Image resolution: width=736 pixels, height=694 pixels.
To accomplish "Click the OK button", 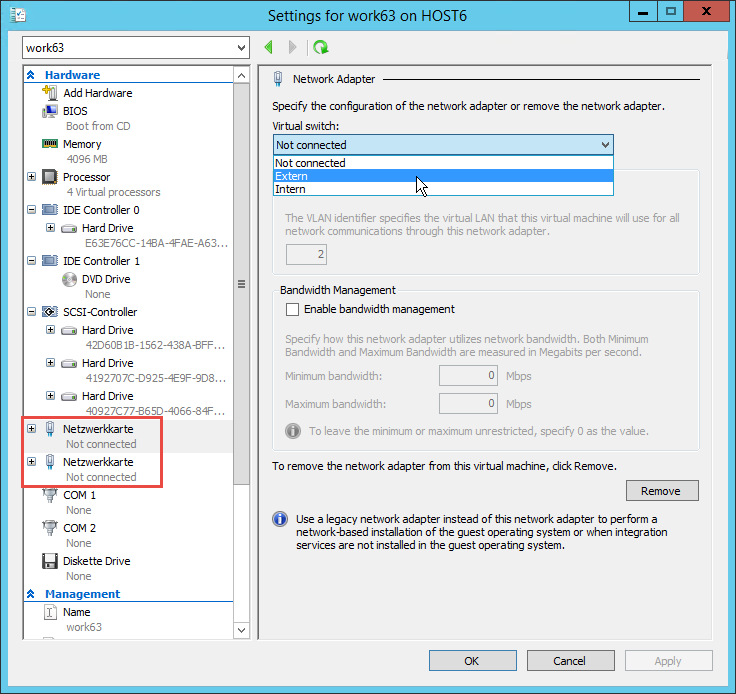I will pyautogui.click(x=472, y=661).
